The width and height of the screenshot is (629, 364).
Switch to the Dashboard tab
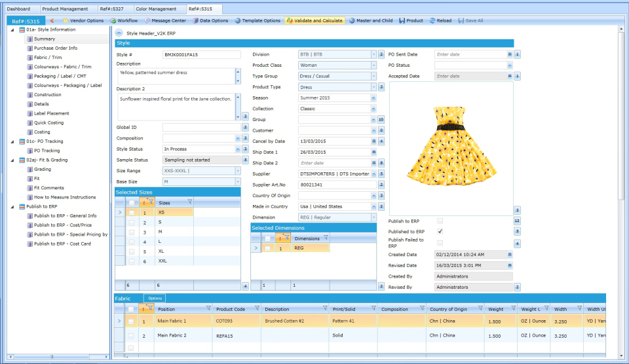click(x=18, y=9)
